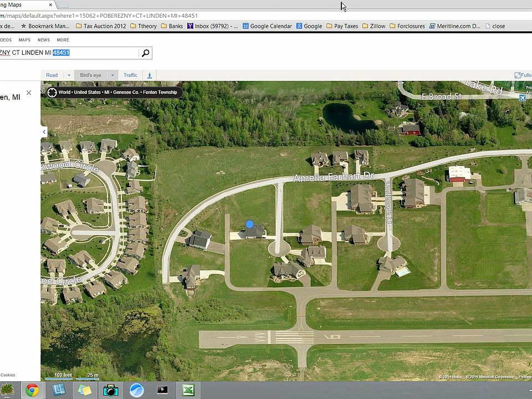Click the browser address bar URL
This screenshot has width=532, height=399.
pos(99,16)
